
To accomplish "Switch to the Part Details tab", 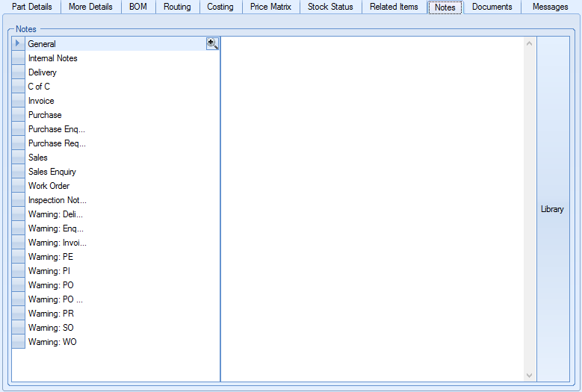I will pyautogui.click(x=32, y=7).
